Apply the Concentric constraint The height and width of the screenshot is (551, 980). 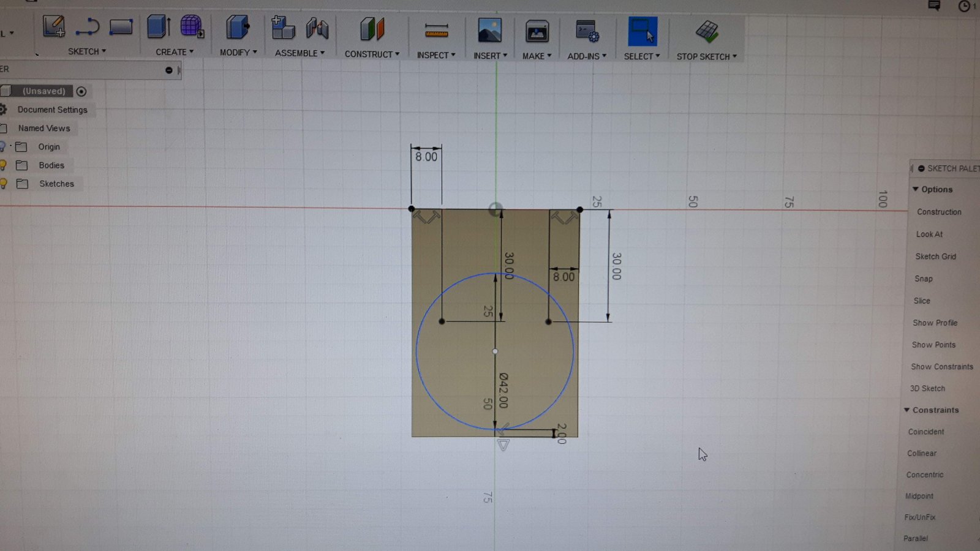tap(925, 474)
